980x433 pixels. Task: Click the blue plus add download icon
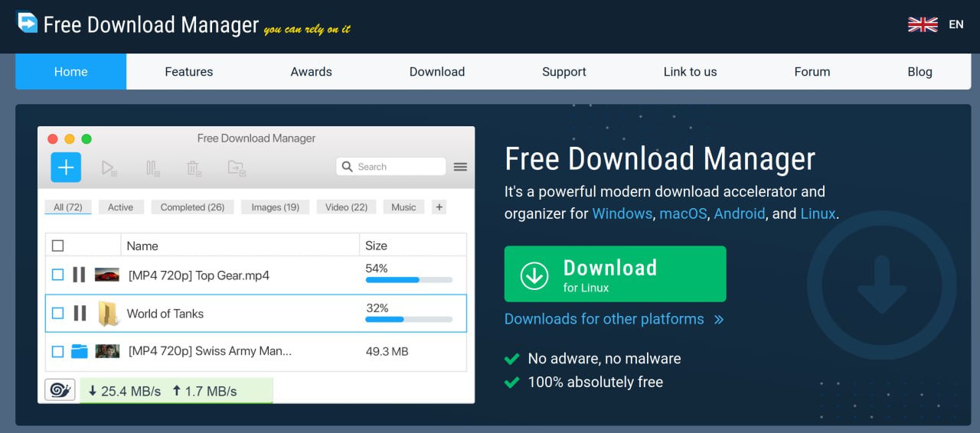tap(66, 167)
